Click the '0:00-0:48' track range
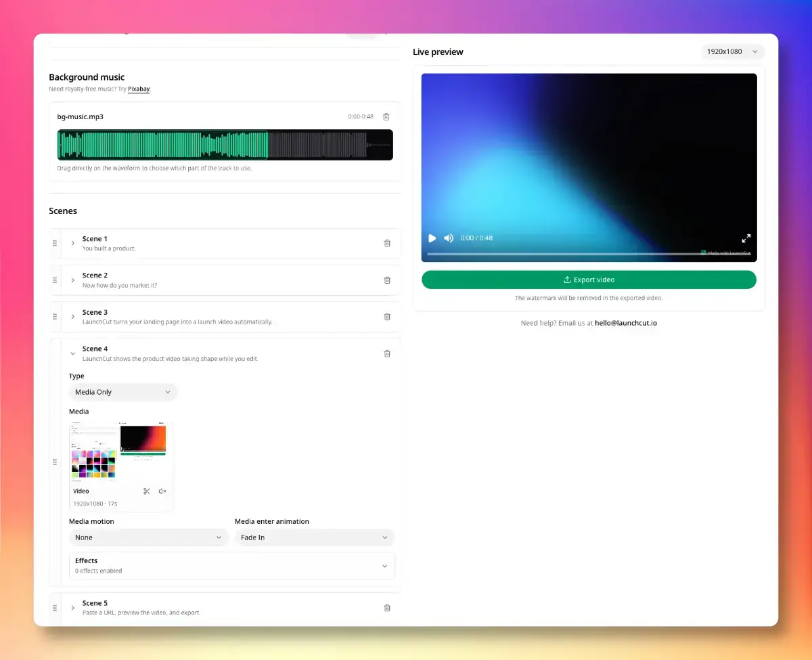This screenshot has height=660, width=812. (361, 116)
